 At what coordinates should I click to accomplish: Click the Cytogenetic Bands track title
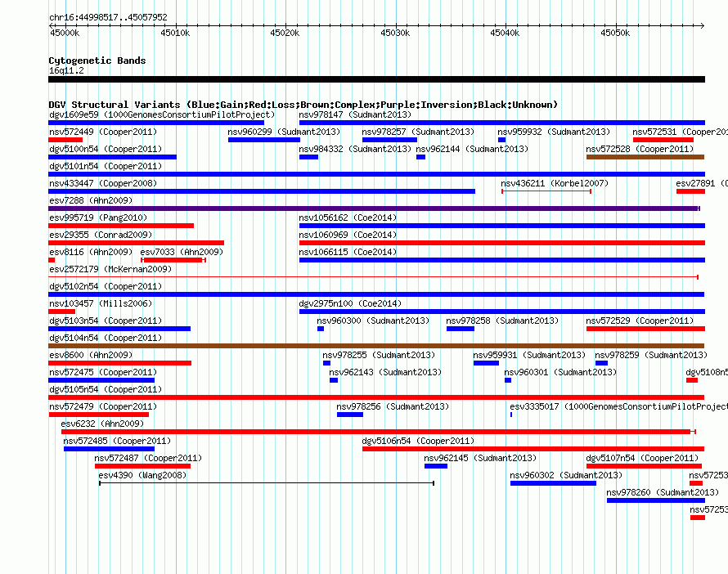[x=97, y=61]
